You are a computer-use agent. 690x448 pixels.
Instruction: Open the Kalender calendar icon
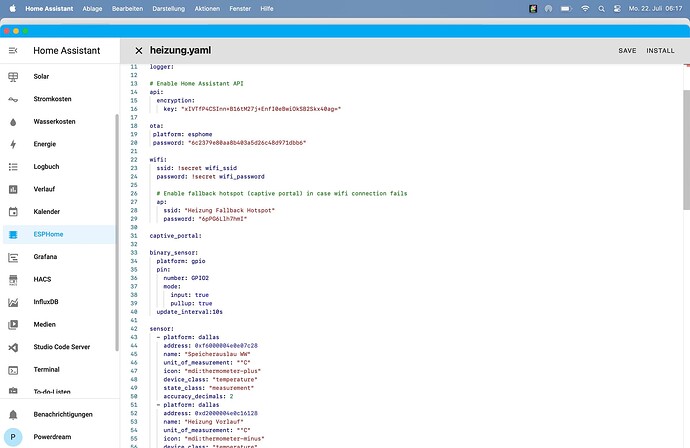[13, 212]
